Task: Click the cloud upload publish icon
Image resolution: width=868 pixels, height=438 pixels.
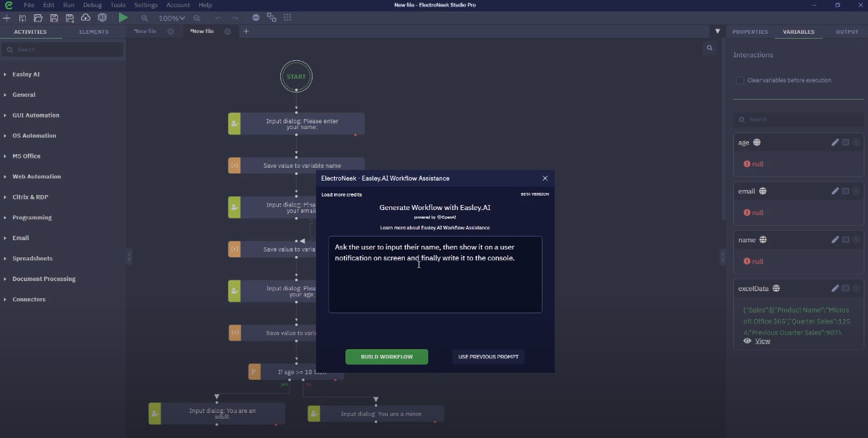Action: tap(85, 18)
